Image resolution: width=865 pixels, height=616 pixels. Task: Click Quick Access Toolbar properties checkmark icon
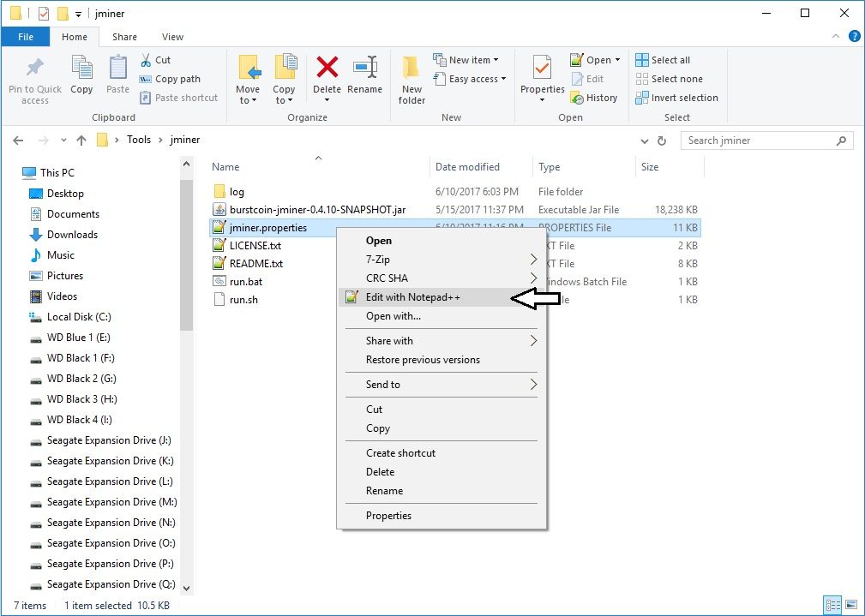tap(44, 13)
